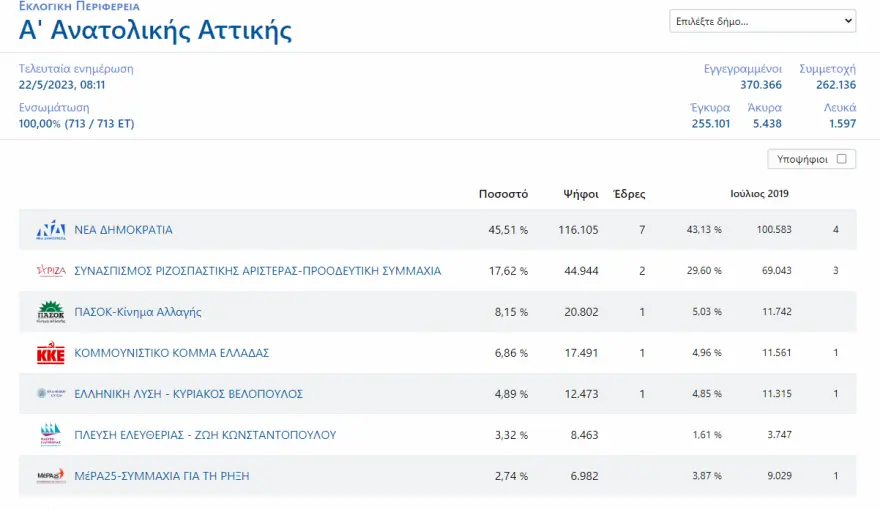880x510 pixels.
Task: Click the Πλεύση Ελευθερίας sailboat logo
Action: 50,435
